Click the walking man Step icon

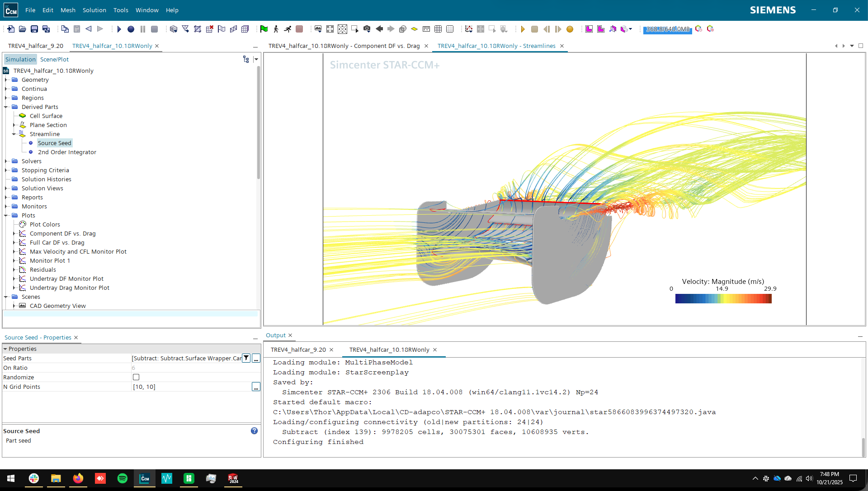tap(276, 29)
